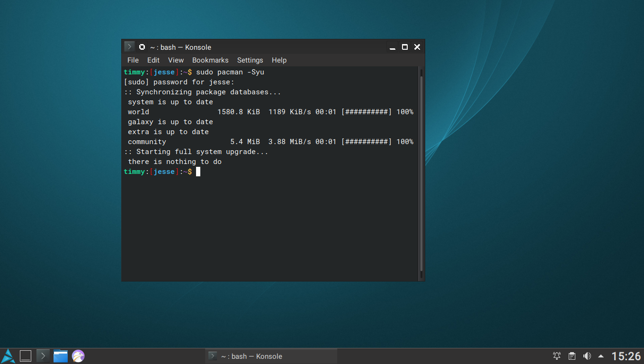Open the volume speaker tray icon

[587, 356]
